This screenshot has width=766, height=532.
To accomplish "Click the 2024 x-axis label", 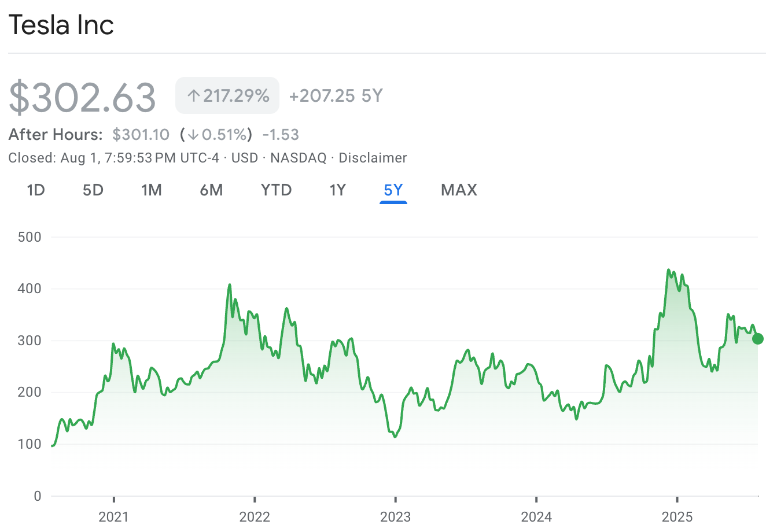I will point(536,517).
